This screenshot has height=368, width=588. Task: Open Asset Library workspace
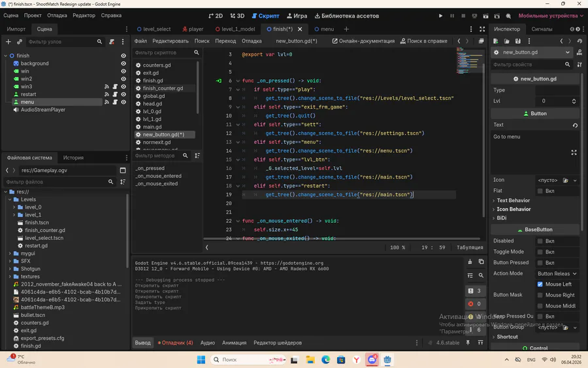pyautogui.click(x=346, y=16)
